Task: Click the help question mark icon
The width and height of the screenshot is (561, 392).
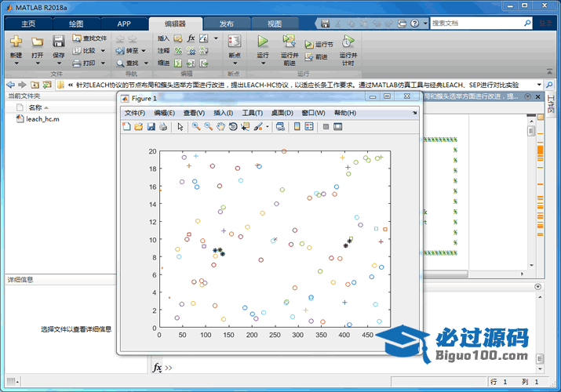Action: point(414,24)
